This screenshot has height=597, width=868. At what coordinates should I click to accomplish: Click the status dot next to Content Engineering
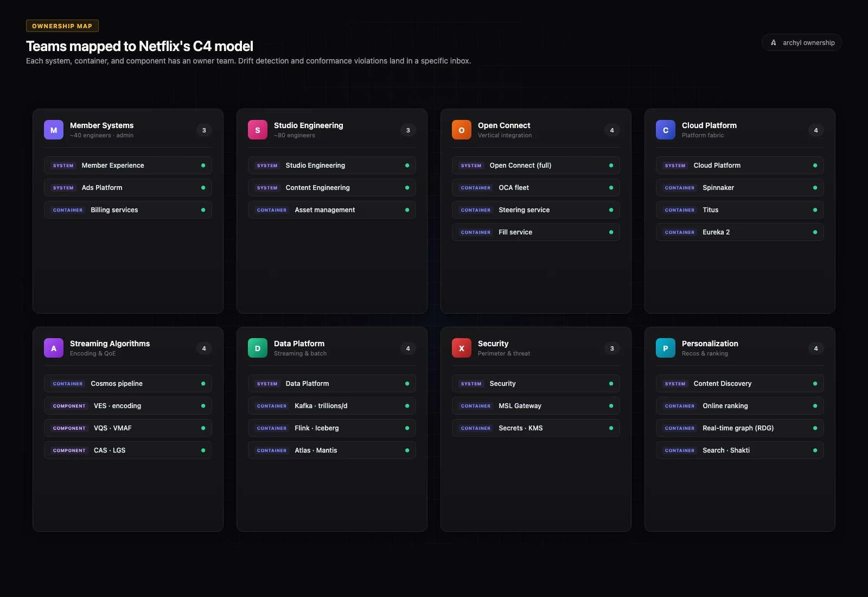point(407,188)
